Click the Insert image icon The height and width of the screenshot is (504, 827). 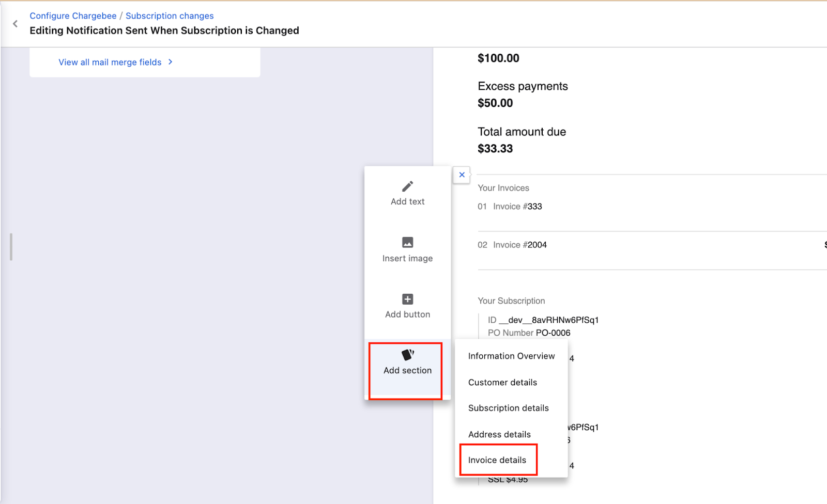point(407,242)
